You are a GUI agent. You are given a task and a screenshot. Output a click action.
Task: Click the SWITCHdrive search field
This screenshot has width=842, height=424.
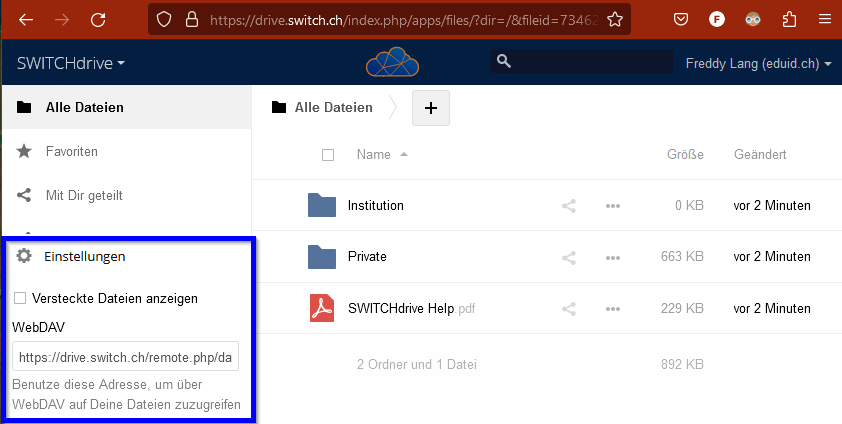click(581, 61)
